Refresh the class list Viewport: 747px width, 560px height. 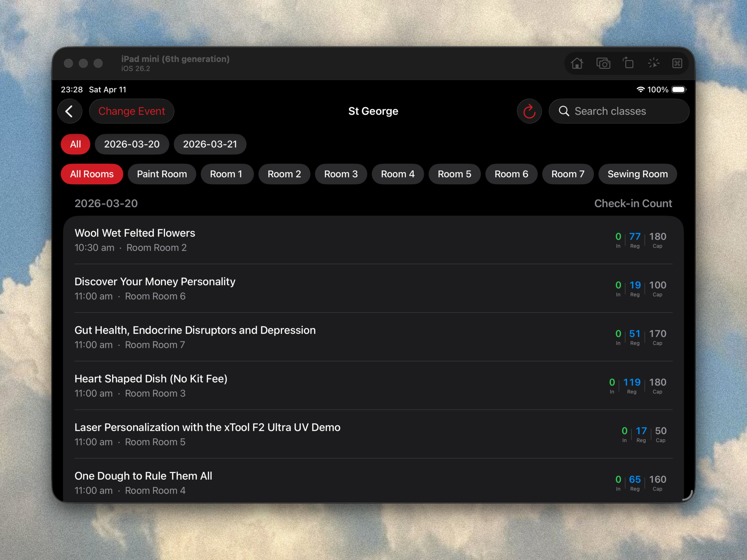point(529,111)
